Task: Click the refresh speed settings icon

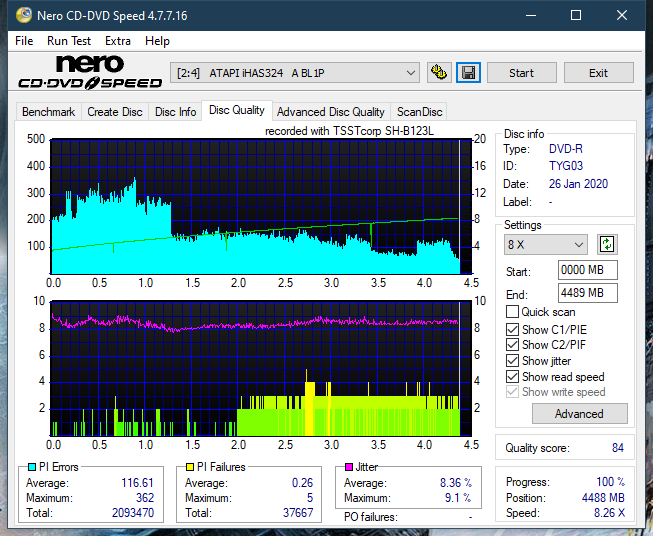Action: tap(607, 244)
